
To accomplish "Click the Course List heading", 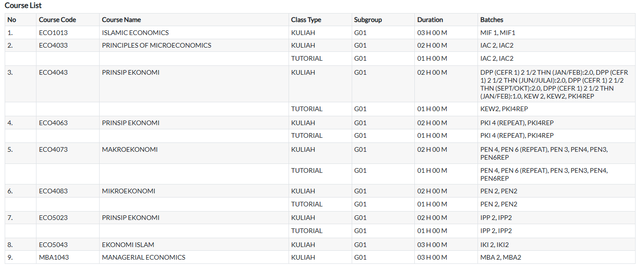I will tap(23, 6).
